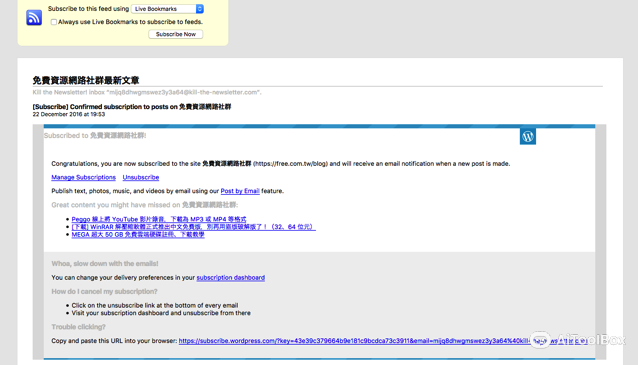This screenshot has height=365, width=638.
Task: Click the WordPress logo icon
Action: (528, 136)
